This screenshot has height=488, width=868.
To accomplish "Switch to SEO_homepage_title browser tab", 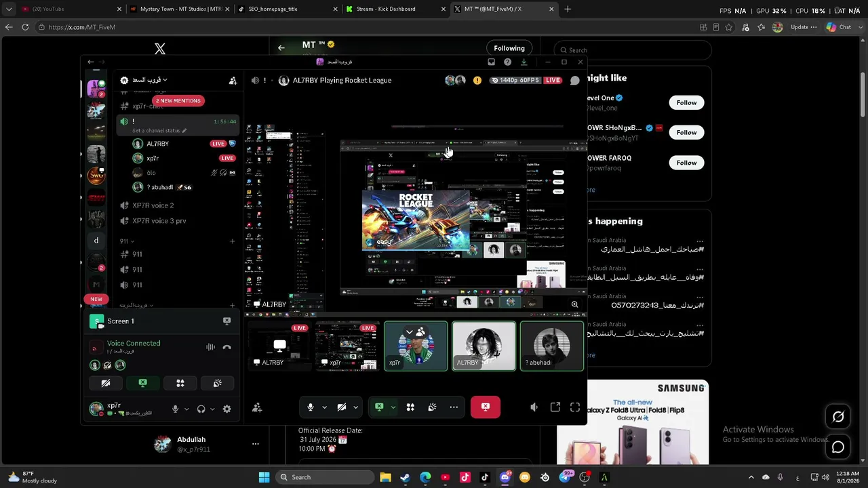I will pos(287,9).
